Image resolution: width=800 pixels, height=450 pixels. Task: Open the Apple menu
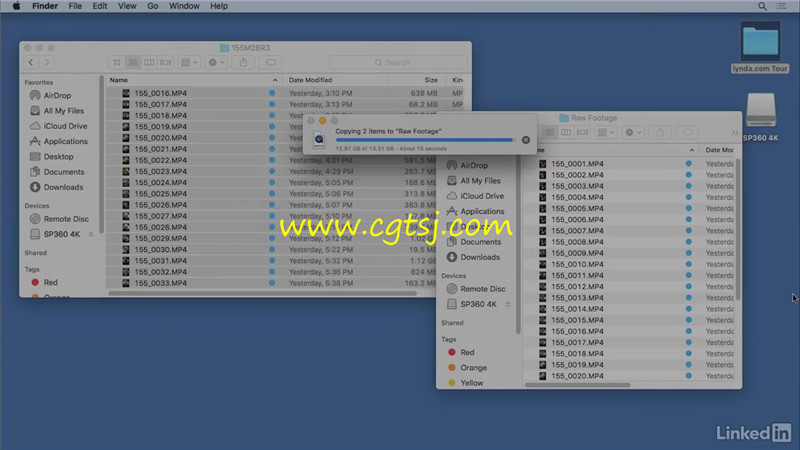tap(16, 6)
